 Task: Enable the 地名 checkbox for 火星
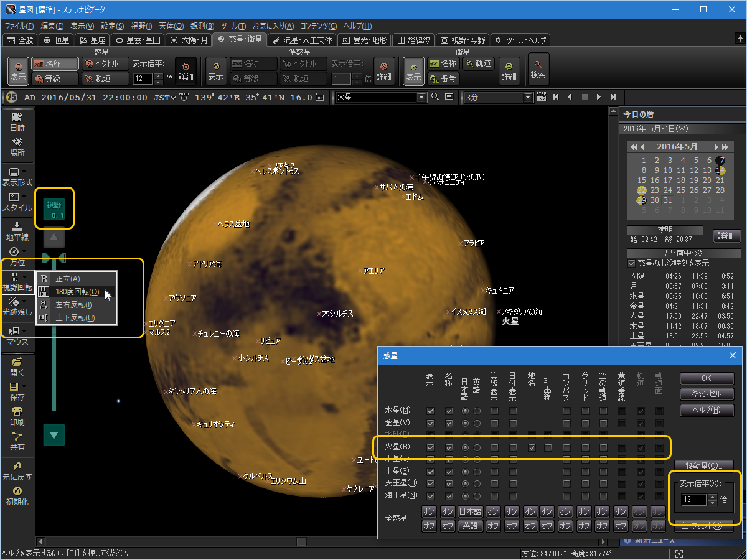[x=532, y=447]
